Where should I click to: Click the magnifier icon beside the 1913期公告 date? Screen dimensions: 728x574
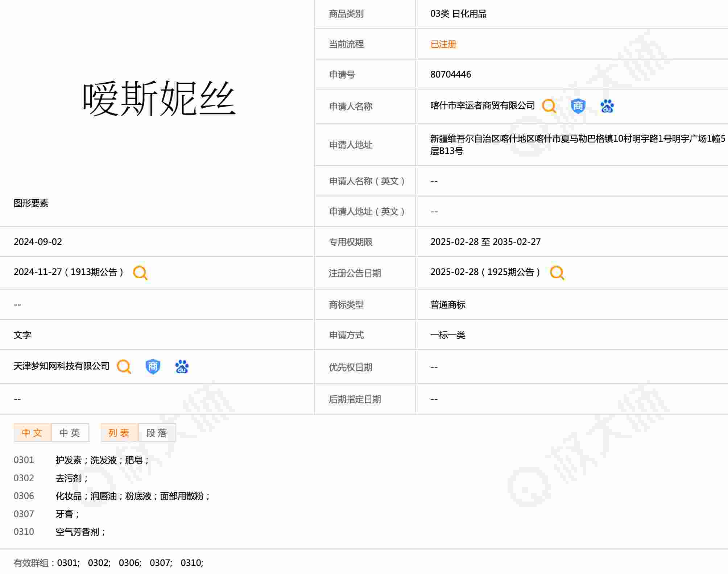point(140,273)
